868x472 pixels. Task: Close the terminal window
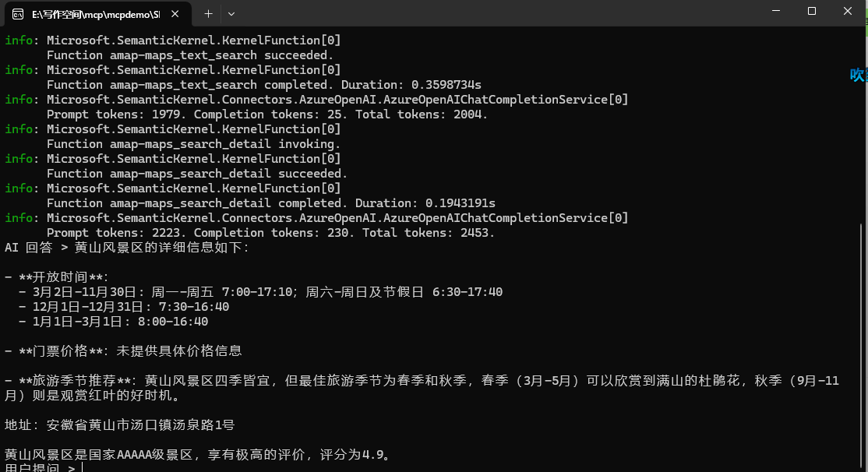[x=848, y=11]
